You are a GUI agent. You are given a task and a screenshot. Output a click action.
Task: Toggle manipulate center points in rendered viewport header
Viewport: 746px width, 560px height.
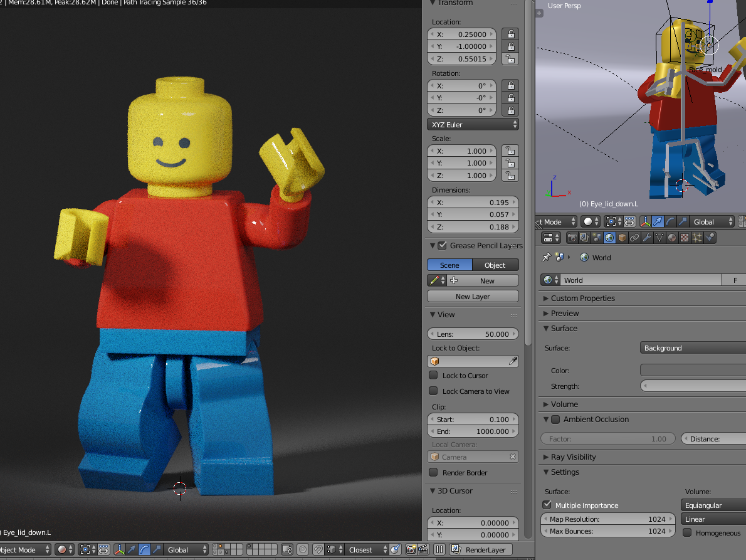point(103,549)
